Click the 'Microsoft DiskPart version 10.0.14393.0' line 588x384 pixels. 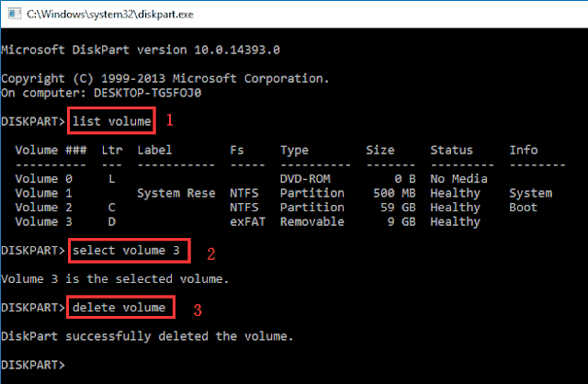point(141,50)
